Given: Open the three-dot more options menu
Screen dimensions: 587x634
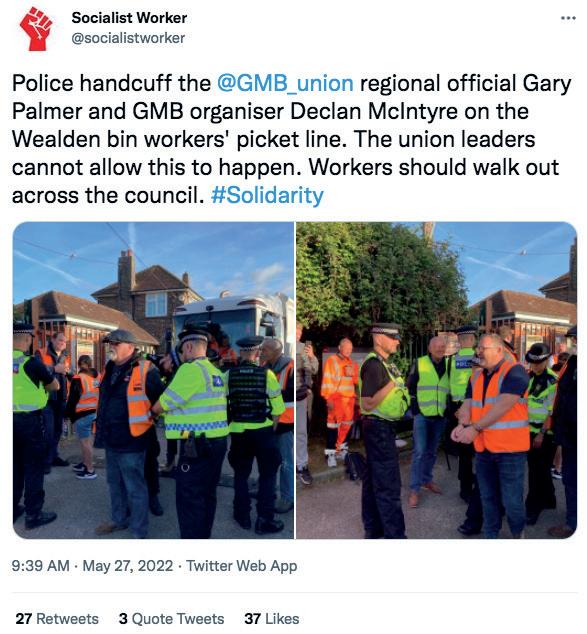Looking at the screenshot, I should (568, 18).
